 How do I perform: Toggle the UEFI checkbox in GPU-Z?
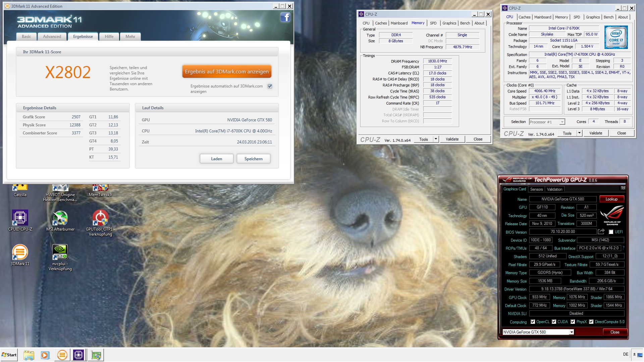click(x=611, y=232)
